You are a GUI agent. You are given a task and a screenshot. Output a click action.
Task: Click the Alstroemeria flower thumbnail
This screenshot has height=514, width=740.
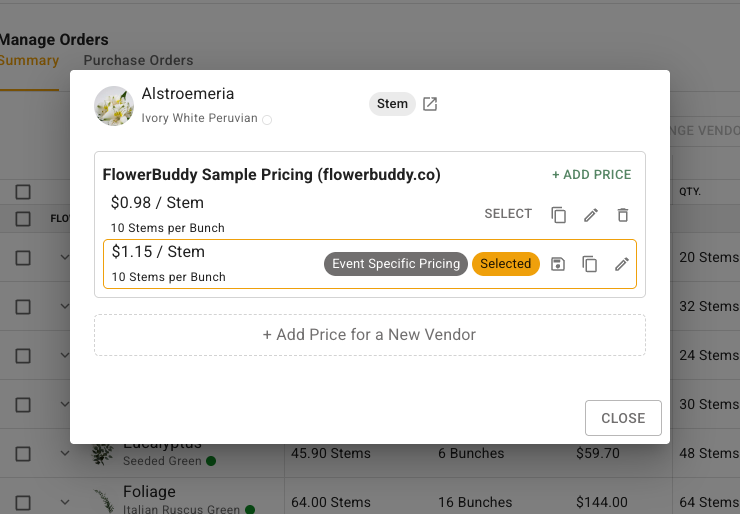[x=114, y=106]
